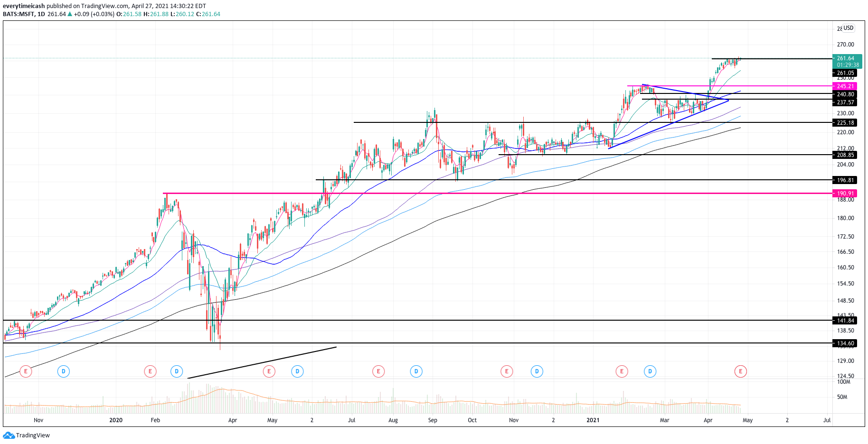The width and height of the screenshot is (868, 444).
Task: Click the 50M volume scale label
Action: tap(842, 397)
